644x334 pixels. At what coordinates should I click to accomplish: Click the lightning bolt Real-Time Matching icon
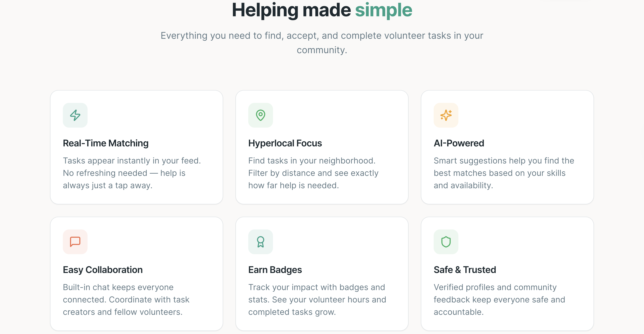[75, 115]
